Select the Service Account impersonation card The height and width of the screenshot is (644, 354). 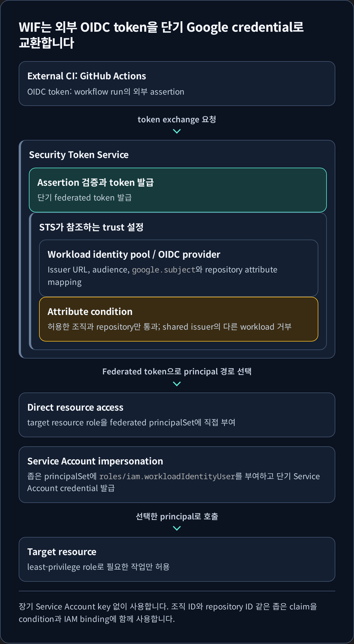tap(177, 475)
